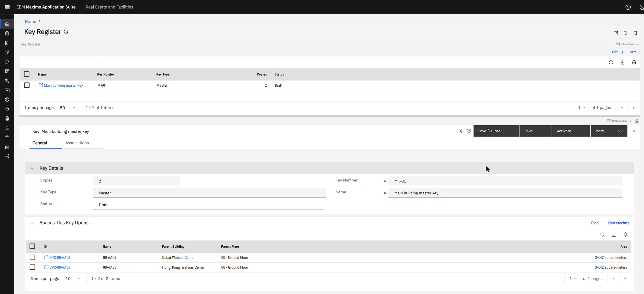The width and height of the screenshot is (644, 294).
Task: Click the solid bookmark icon at top right
Action: point(635,33)
